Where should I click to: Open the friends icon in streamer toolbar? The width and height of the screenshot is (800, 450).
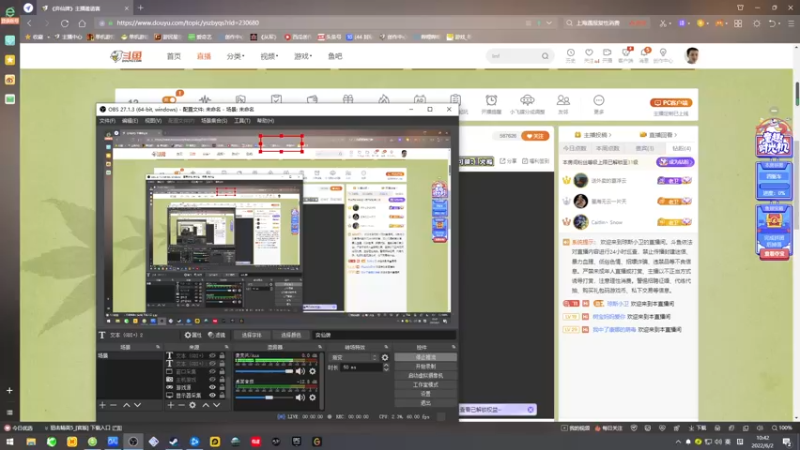pyautogui.click(x=563, y=100)
